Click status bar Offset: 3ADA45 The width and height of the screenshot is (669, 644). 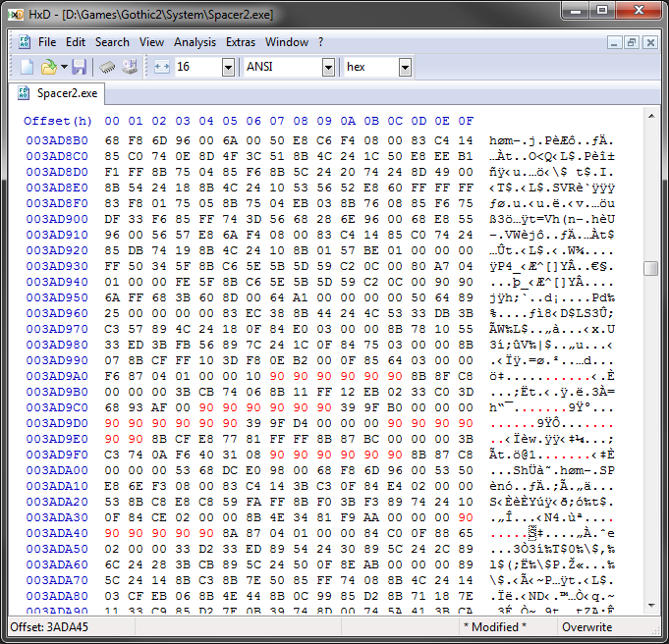coord(49,627)
